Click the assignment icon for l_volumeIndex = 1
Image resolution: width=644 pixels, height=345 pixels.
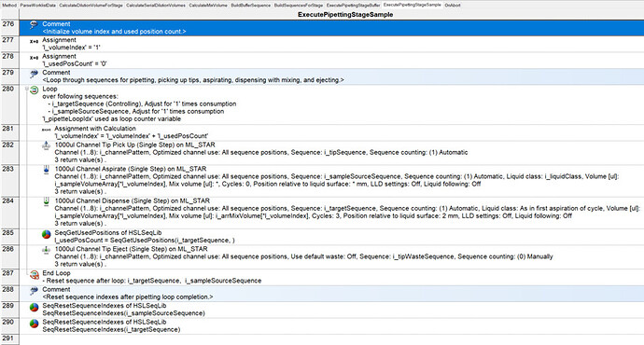(x=34, y=41)
